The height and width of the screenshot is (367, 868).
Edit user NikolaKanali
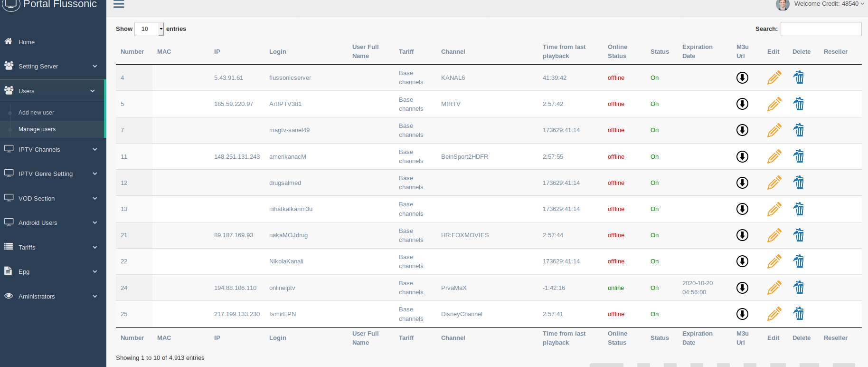pos(774,261)
